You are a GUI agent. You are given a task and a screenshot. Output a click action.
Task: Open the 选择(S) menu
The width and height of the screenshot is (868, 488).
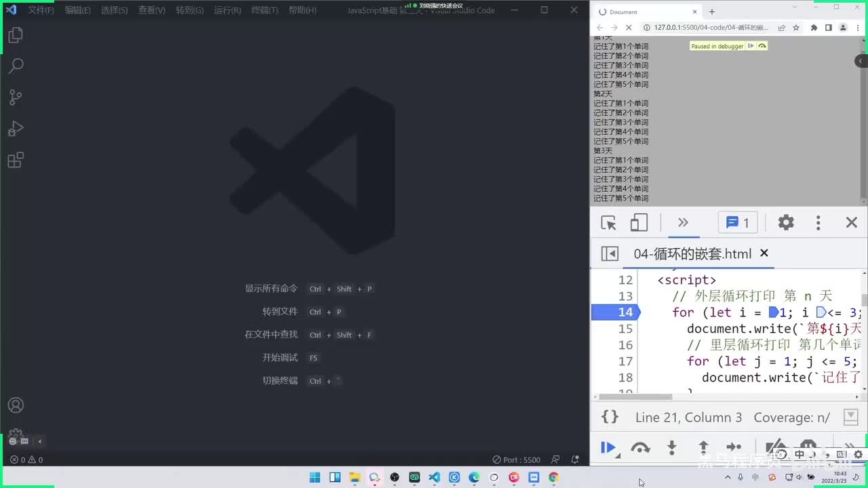[x=114, y=10]
